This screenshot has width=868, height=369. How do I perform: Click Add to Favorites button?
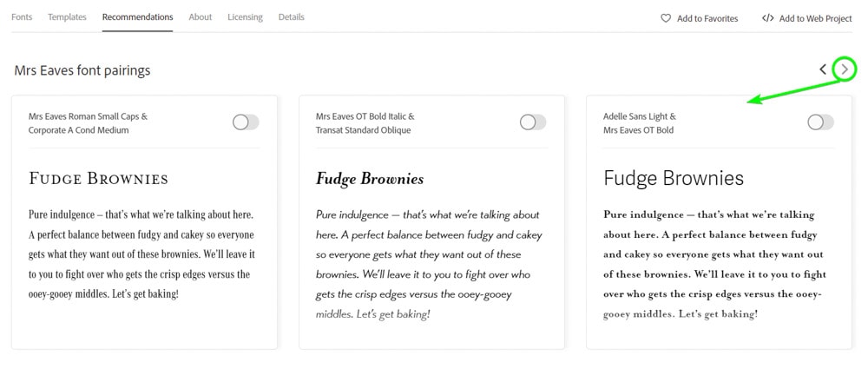coord(707,18)
